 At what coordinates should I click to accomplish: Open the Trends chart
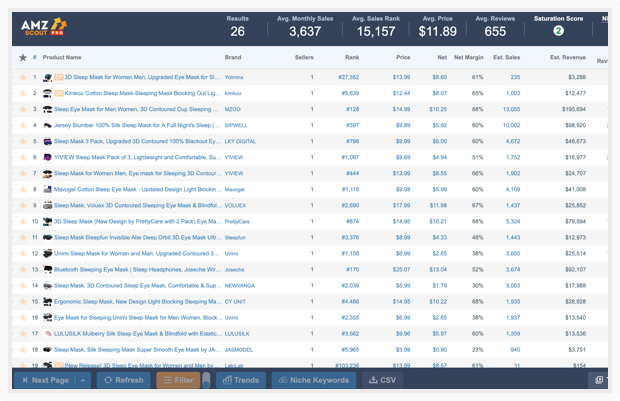(x=241, y=380)
